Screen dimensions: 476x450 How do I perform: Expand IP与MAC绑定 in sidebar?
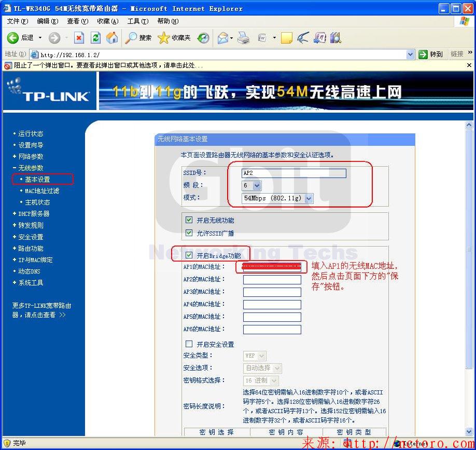click(35, 260)
